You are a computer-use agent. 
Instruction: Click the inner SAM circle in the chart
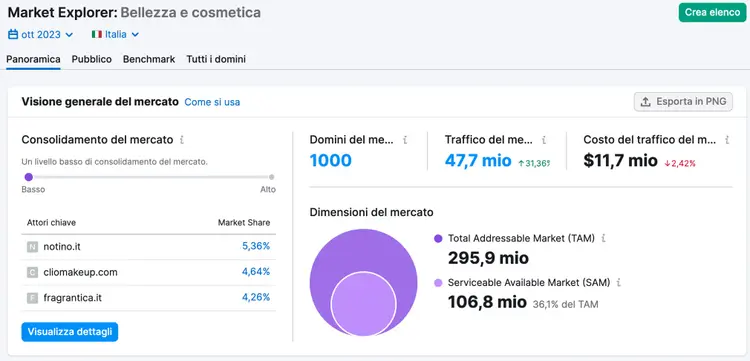tap(364, 303)
